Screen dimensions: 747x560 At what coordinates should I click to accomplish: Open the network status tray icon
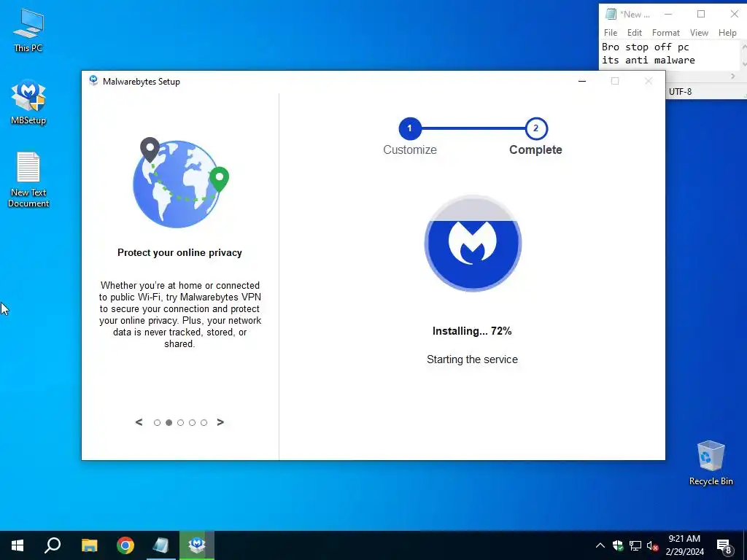tap(635, 545)
